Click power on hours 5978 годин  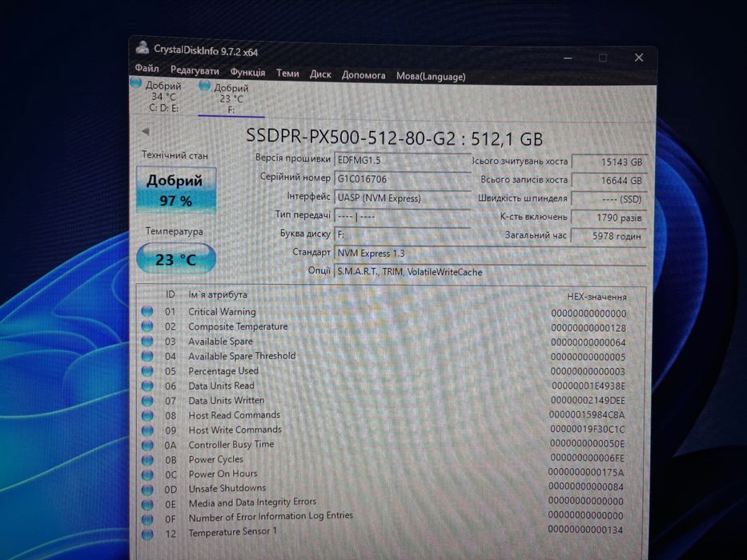(608, 236)
